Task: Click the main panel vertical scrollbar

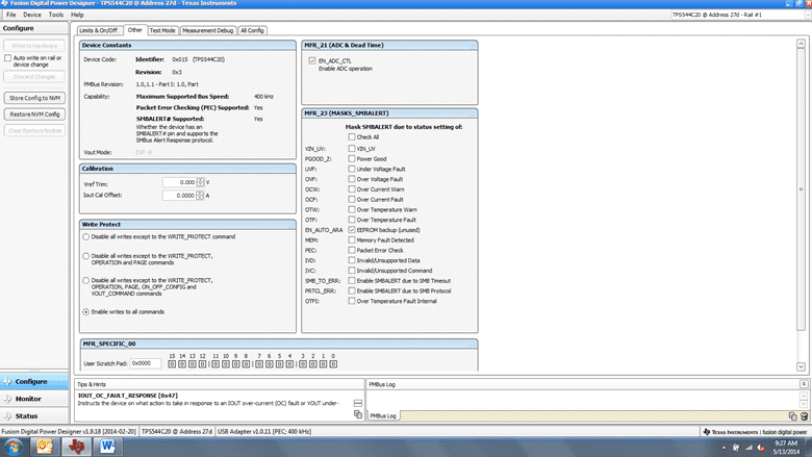Action: (x=801, y=189)
